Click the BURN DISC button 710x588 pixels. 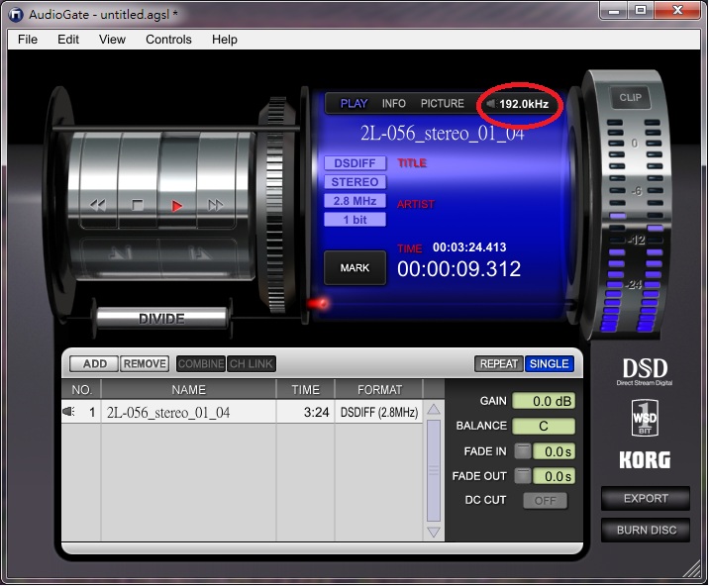(x=646, y=530)
